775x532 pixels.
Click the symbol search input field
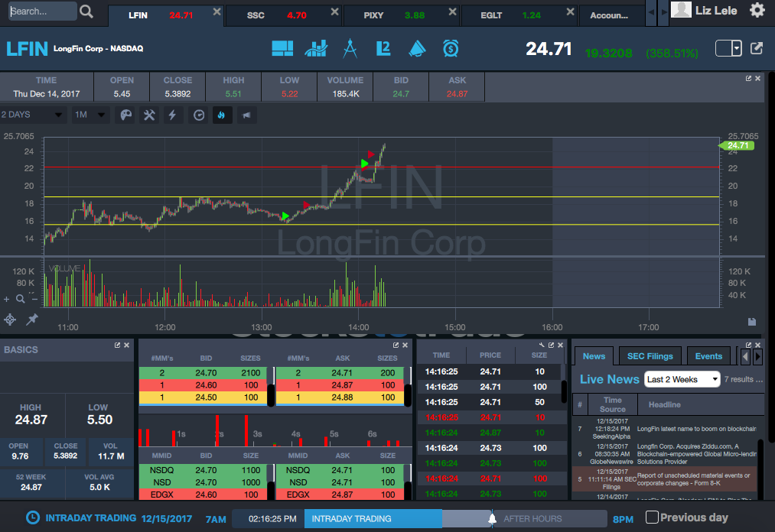point(43,11)
